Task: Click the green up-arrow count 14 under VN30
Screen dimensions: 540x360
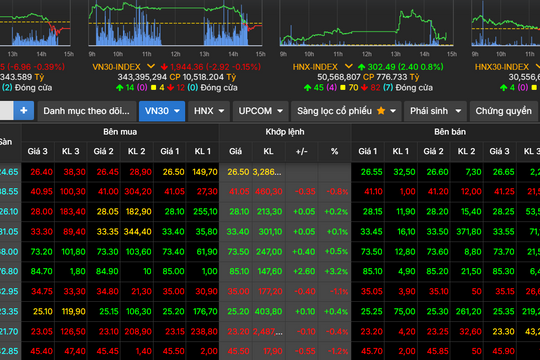Action: click(125, 88)
